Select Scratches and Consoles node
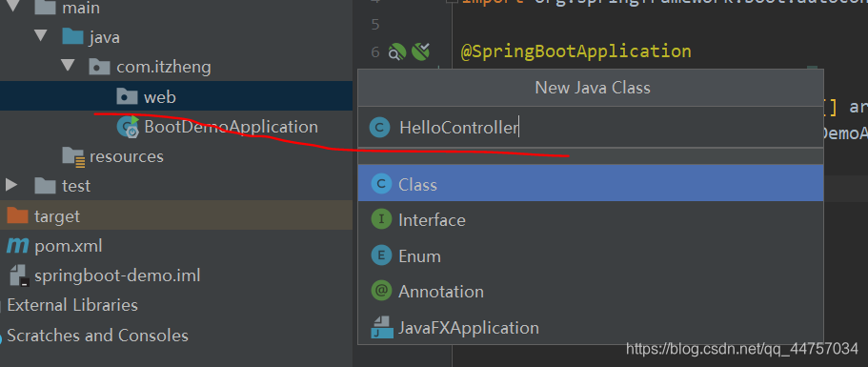The width and height of the screenshot is (868, 367). (x=97, y=336)
